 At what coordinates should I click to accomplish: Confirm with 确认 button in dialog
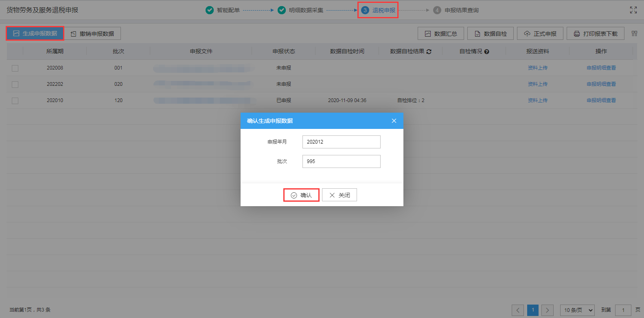click(301, 195)
